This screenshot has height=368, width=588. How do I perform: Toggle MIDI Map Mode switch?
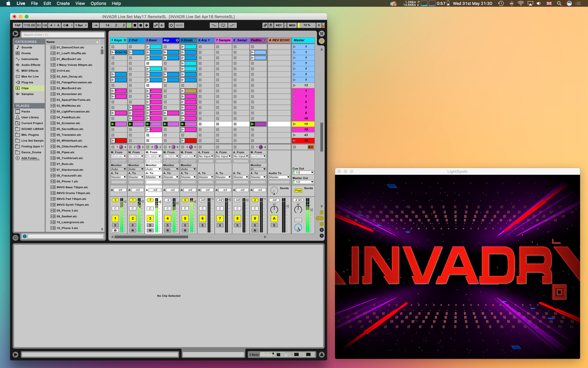[292, 25]
